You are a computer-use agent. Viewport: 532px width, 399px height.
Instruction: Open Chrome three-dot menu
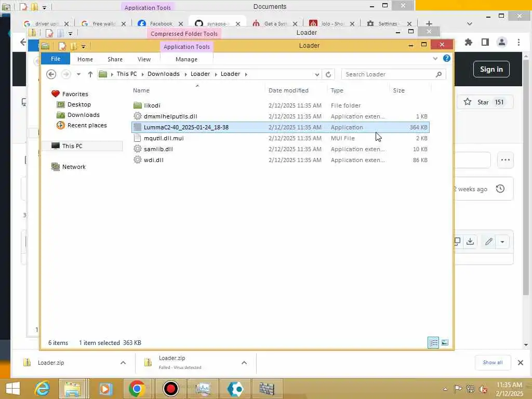click(518, 43)
